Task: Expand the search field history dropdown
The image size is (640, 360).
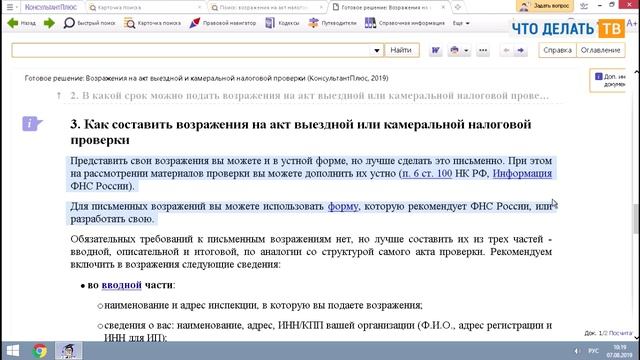Action: 377,50
